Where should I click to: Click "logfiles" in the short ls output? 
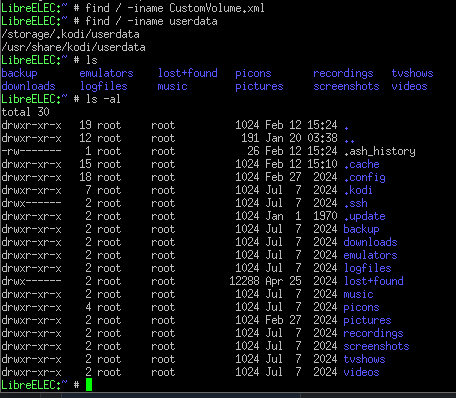coord(104,86)
